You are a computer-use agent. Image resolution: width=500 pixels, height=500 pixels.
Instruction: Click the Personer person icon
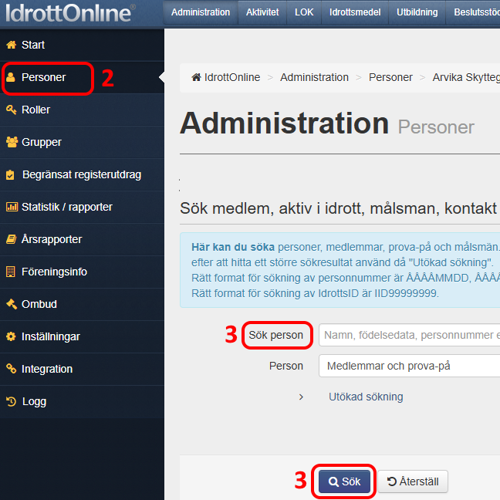(11, 77)
